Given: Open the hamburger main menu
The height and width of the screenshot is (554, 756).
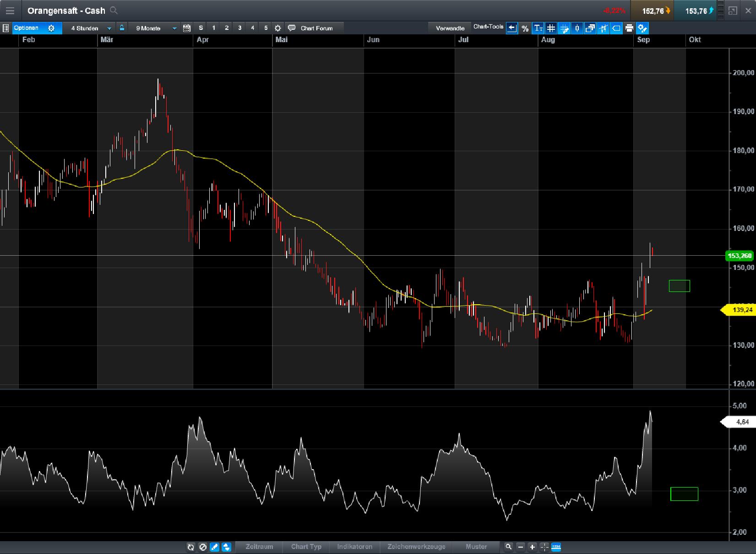Looking at the screenshot, I should pyautogui.click(x=10, y=11).
